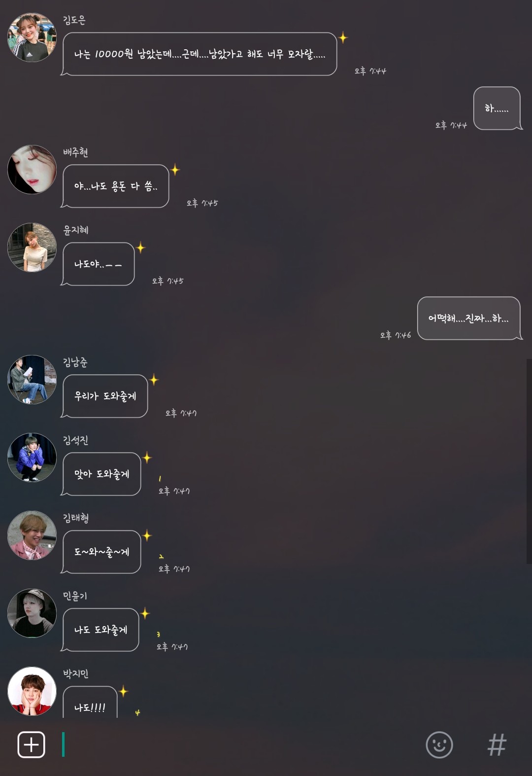Open 박지민's profile picture
This screenshot has width=532, height=776.
(x=32, y=691)
